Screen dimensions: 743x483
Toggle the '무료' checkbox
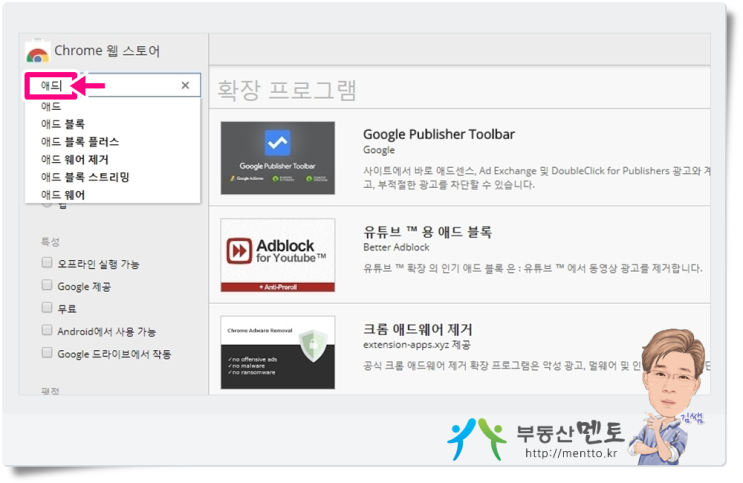coord(47,308)
